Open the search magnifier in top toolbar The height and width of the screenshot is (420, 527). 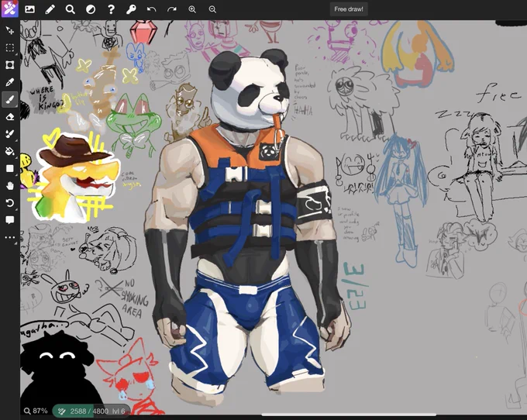71,9
